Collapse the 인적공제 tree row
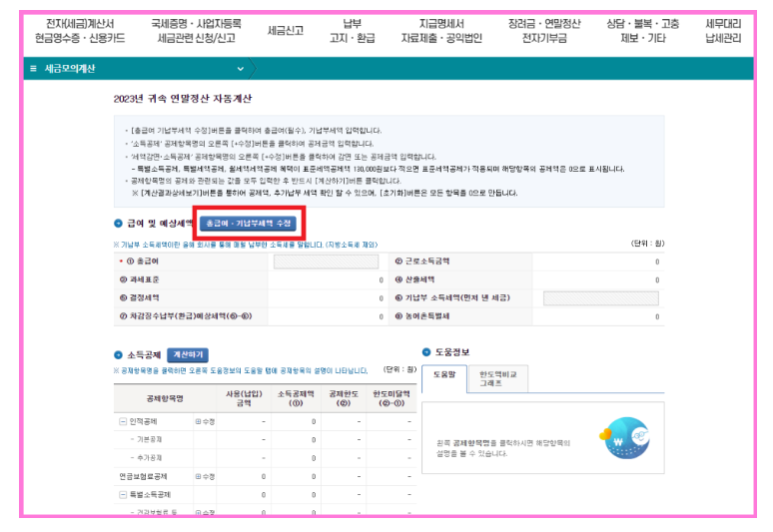This screenshot has width=773, height=532. coord(123,422)
